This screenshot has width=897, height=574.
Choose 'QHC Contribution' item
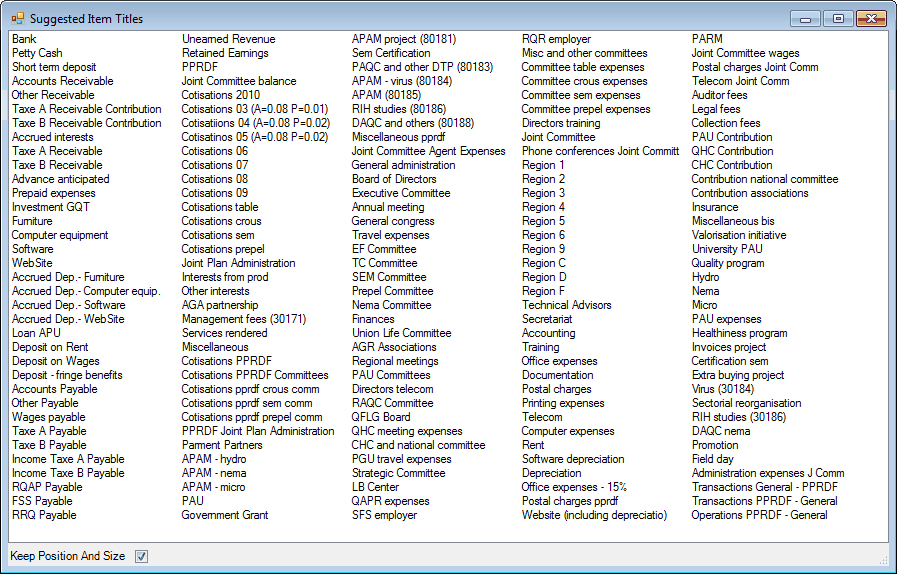(732, 151)
